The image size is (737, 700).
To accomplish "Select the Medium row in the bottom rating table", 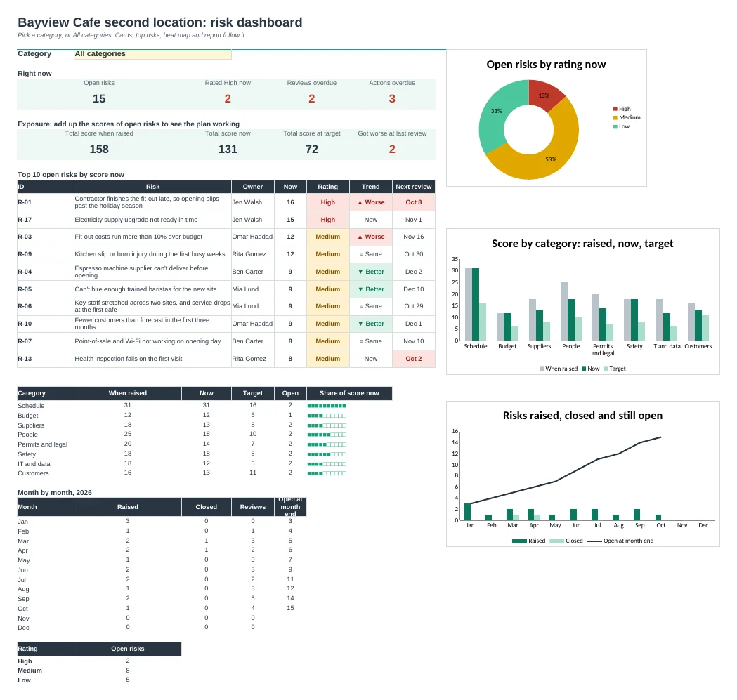I will [x=99, y=671].
